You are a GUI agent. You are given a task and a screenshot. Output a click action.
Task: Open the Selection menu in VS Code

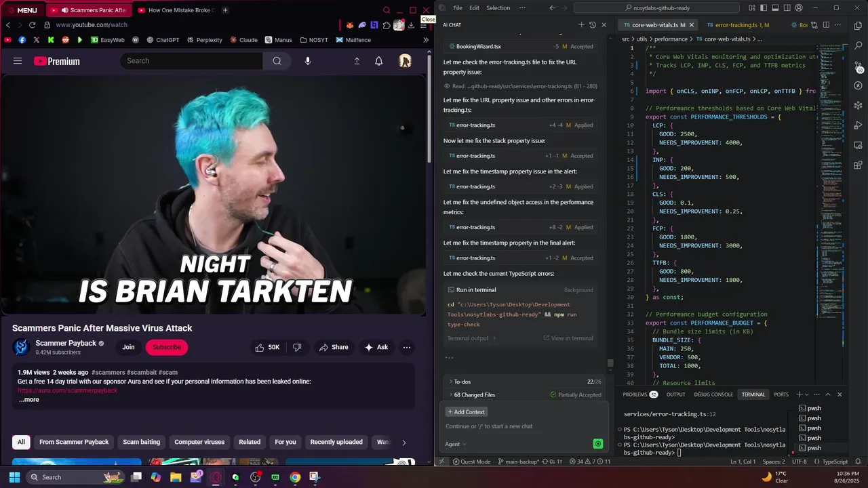click(x=498, y=8)
